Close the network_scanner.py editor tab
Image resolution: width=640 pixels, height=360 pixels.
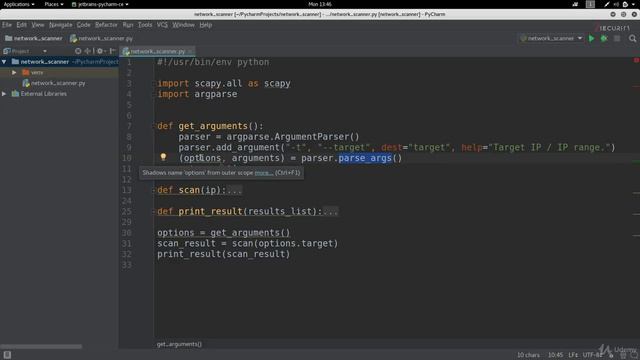190,51
